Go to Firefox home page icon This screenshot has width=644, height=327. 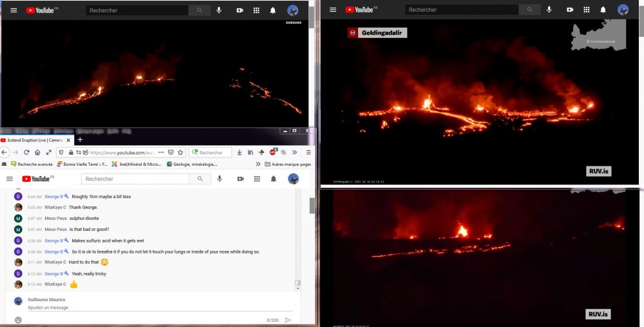click(x=37, y=152)
